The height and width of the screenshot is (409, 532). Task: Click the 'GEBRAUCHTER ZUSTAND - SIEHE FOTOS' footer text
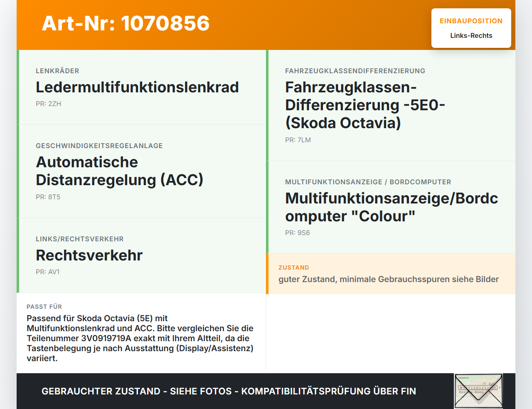click(229, 391)
